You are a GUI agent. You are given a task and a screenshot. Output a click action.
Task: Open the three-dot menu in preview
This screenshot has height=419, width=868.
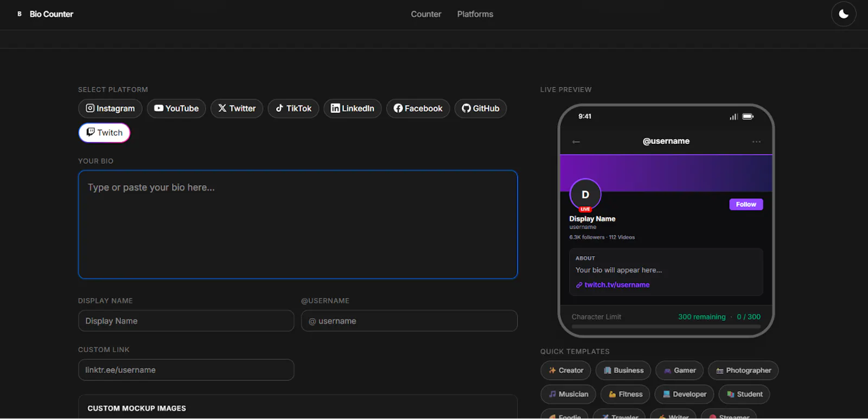coord(756,142)
